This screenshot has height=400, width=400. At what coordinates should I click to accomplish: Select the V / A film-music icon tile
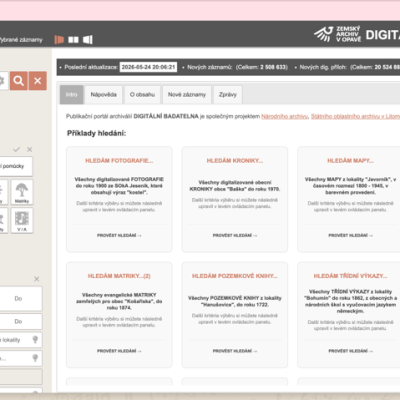click(22, 220)
